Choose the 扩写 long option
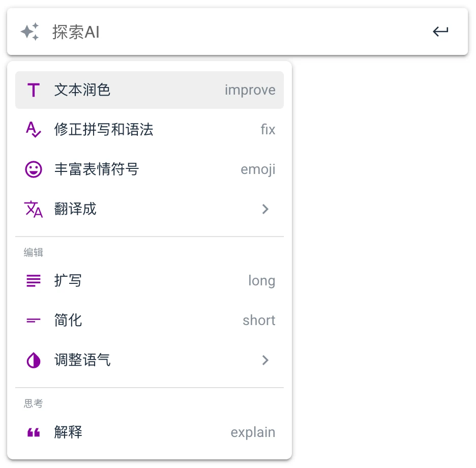The image size is (476, 468). 150,280
